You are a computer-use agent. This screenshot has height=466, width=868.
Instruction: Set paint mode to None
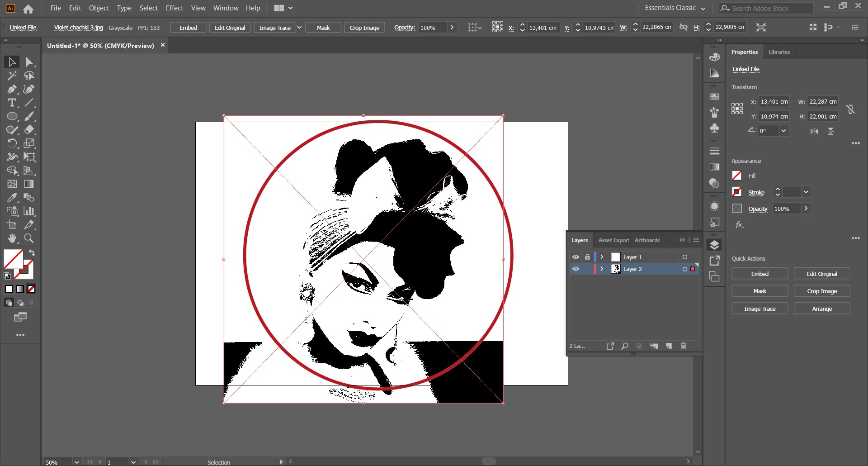(x=31, y=289)
